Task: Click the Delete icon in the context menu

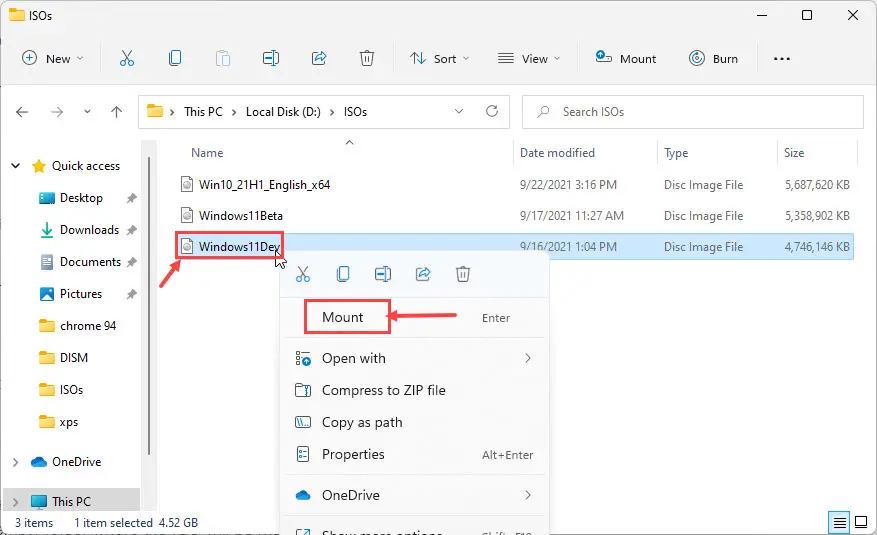Action: [463, 274]
